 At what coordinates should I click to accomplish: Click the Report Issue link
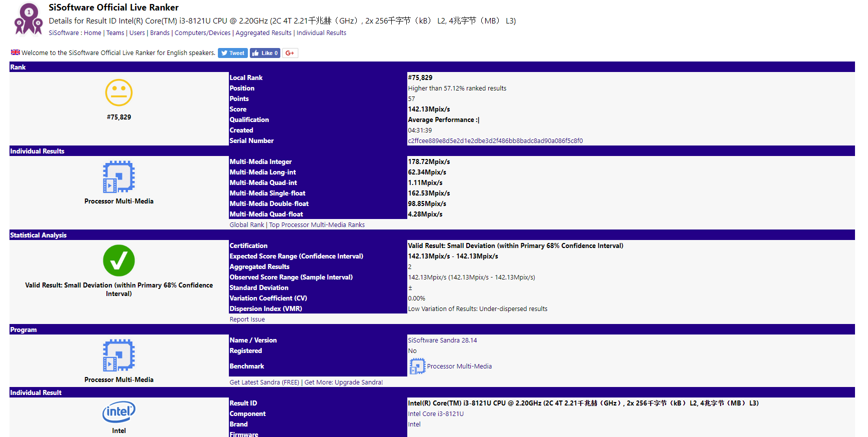[247, 319]
